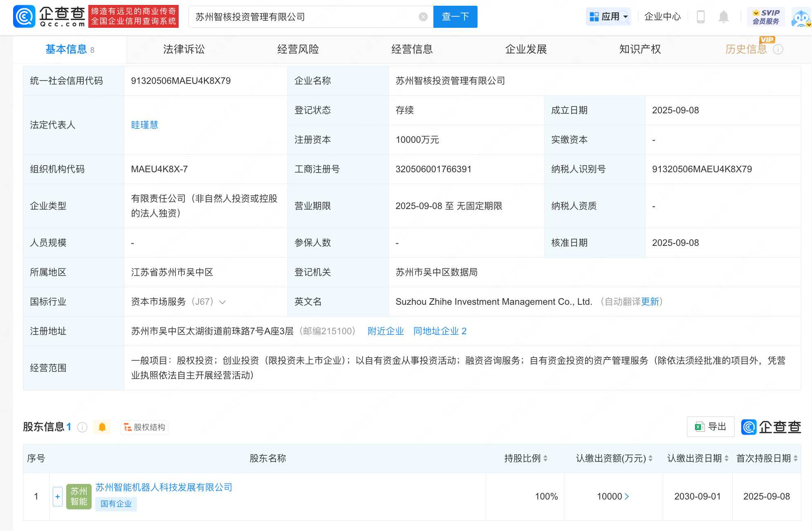Open 股权结构 button
This screenshot has width=812, height=531.
point(144,427)
